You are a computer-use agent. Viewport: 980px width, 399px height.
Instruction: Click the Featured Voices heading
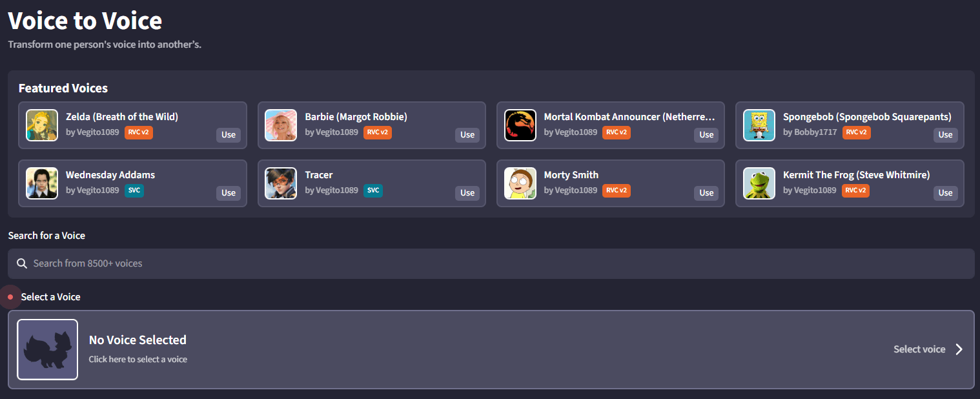tap(63, 88)
